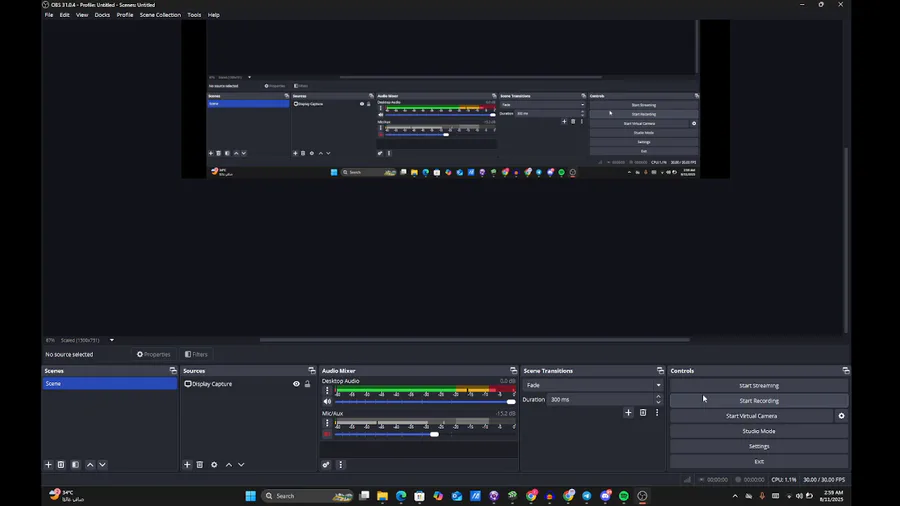Click taskbar Search box

[308, 496]
